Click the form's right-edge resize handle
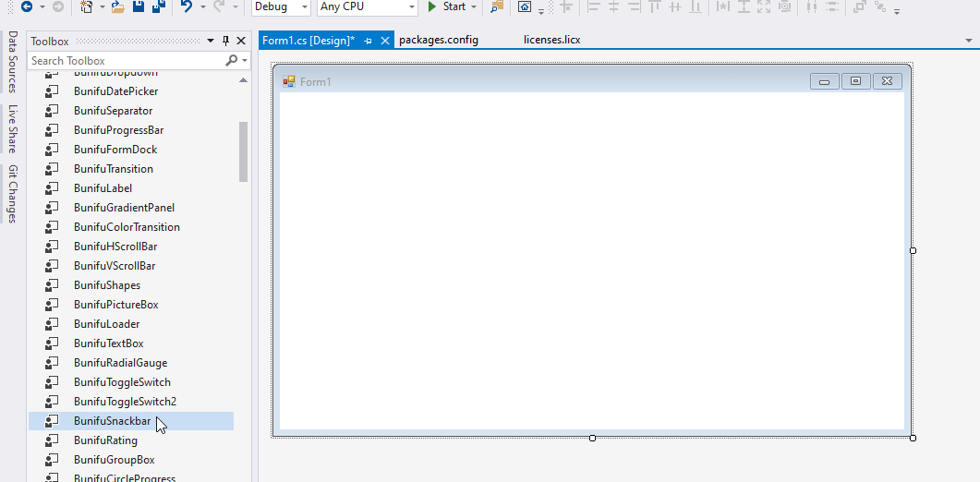Screen dimensions: 980x482 coord(913,250)
